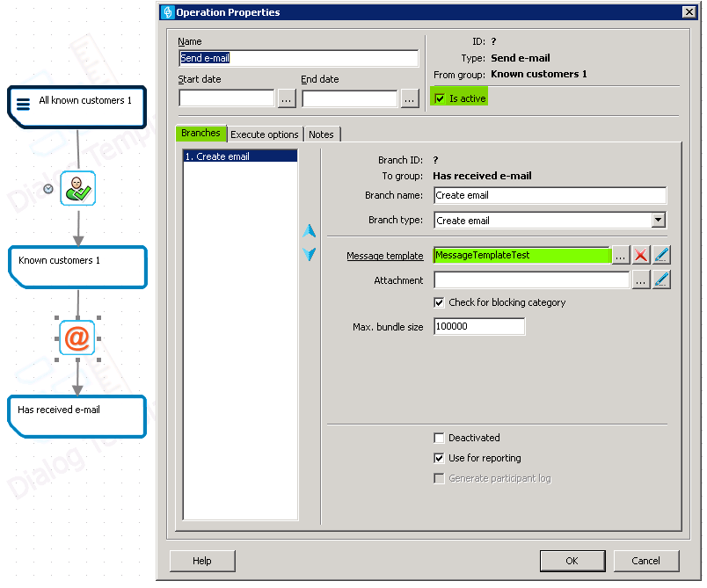Click the edit icon beside Message template
This screenshot has height=588, width=707.
point(662,255)
